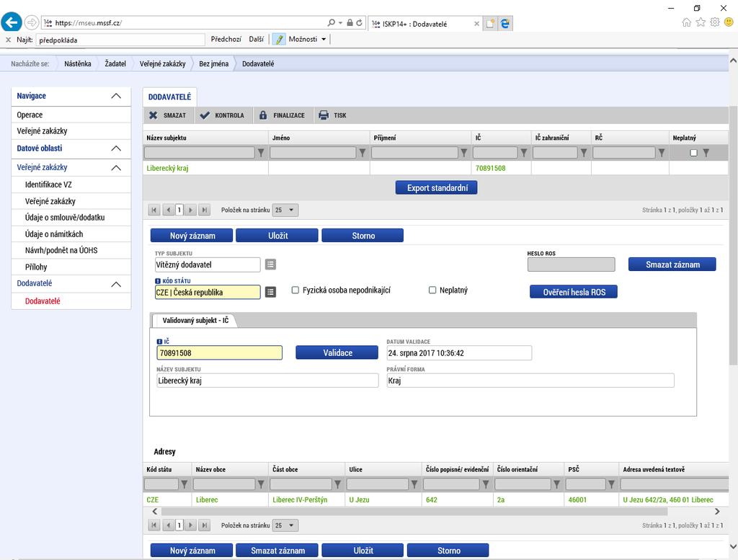The image size is (738, 560).
Task: Open address bar search dropdown arrow
Action: 340,22
